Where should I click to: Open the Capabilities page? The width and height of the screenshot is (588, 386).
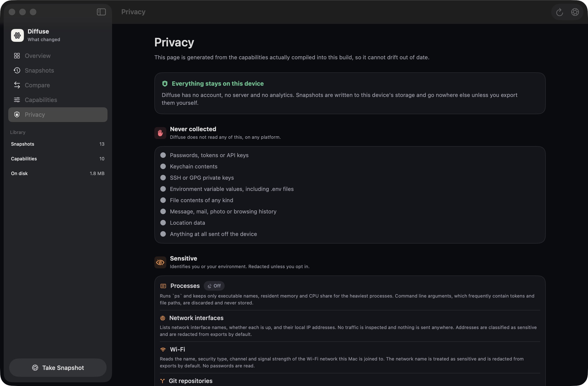(x=58, y=100)
